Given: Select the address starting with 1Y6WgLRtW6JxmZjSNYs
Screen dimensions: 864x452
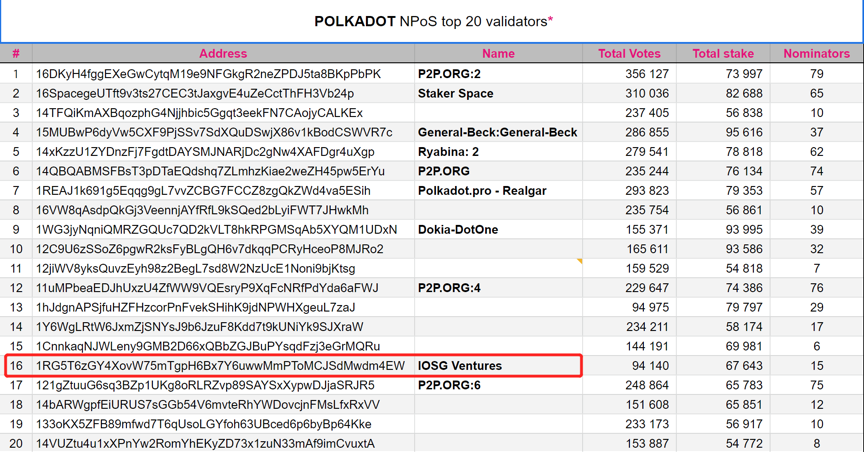Looking at the screenshot, I should [x=199, y=327].
